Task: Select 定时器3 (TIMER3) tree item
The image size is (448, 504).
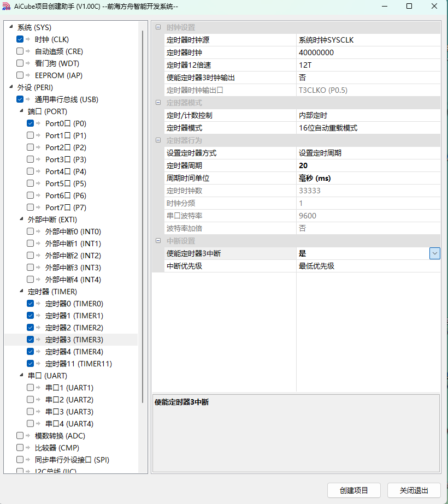Action: [x=74, y=340]
